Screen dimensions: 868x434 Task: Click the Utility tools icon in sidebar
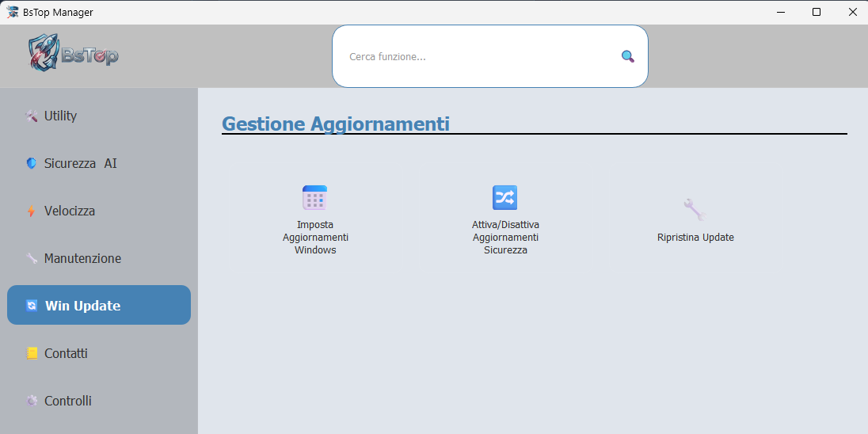click(x=32, y=116)
